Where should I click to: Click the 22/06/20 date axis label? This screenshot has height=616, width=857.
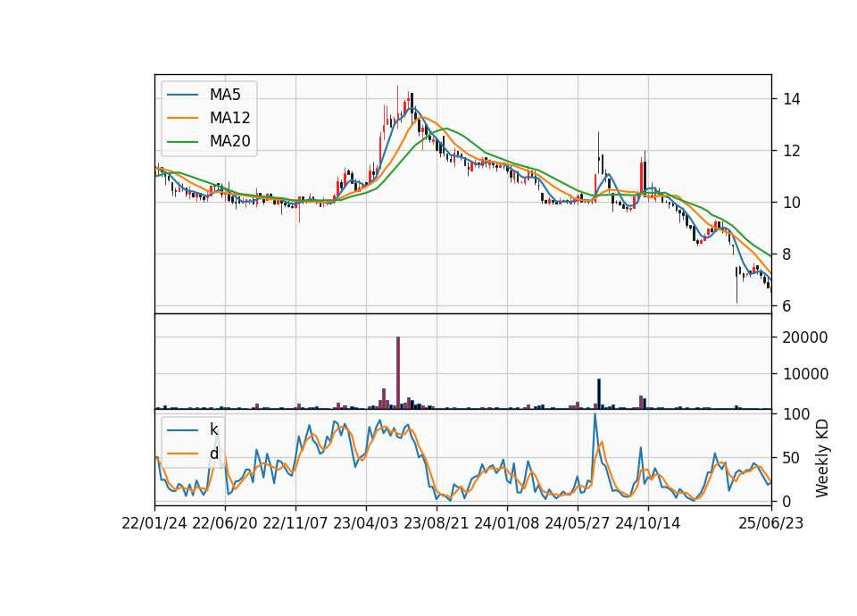coord(225,523)
